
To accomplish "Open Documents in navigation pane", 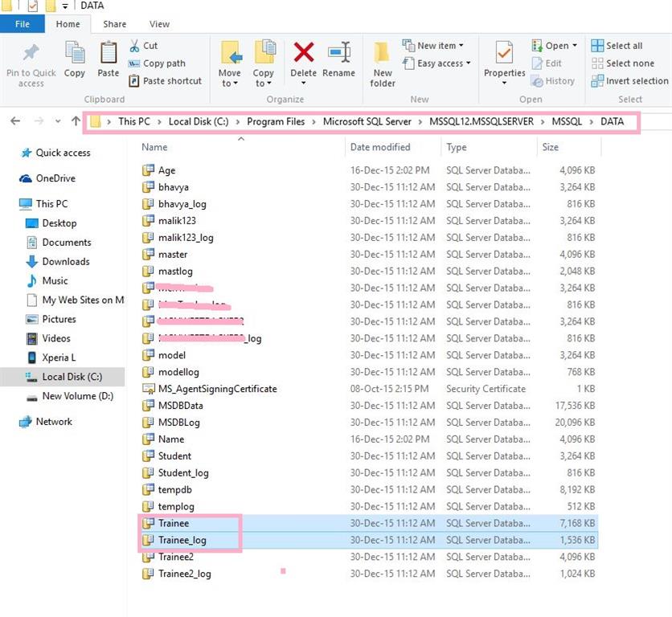I will [59, 243].
